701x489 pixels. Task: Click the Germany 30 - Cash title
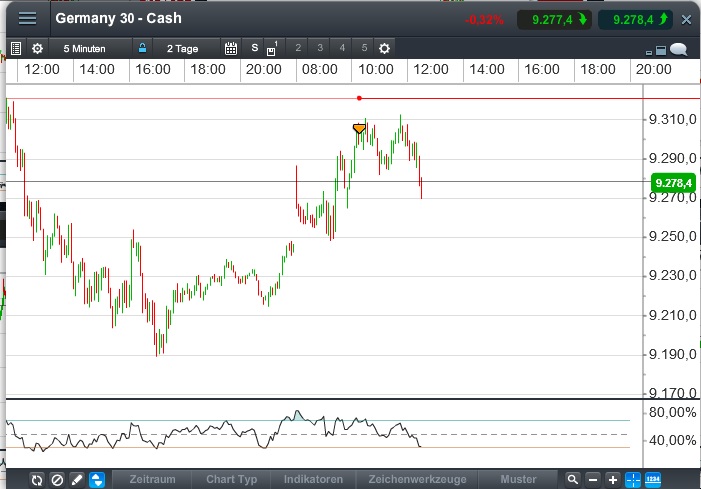coord(118,18)
